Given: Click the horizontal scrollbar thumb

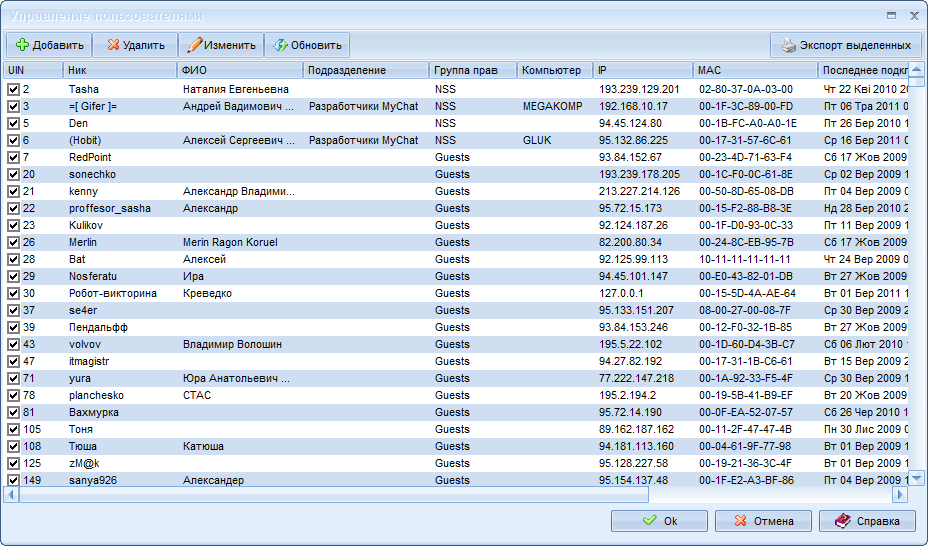Looking at the screenshot, I should [334, 495].
